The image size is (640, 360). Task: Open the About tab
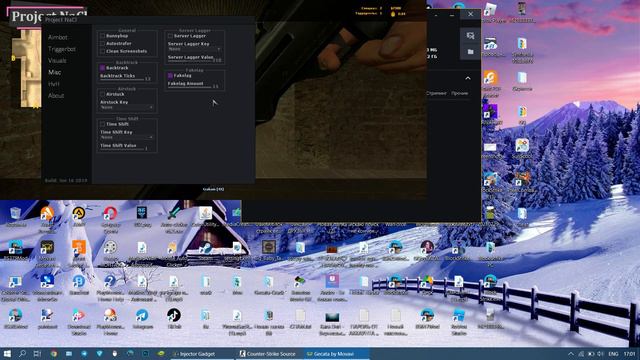pyautogui.click(x=56, y=96)
